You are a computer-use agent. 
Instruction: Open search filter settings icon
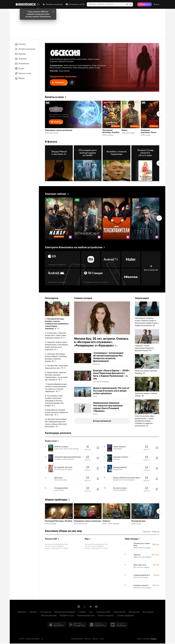pos(127,4)
